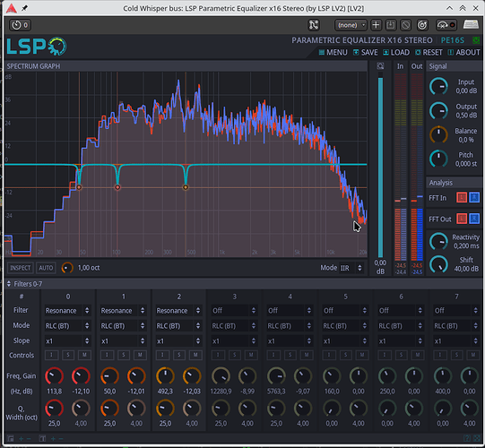The width and height of the screenshot is (485, 448).
Task: Open the CPU performance meter icon
Action: (446, 25)
